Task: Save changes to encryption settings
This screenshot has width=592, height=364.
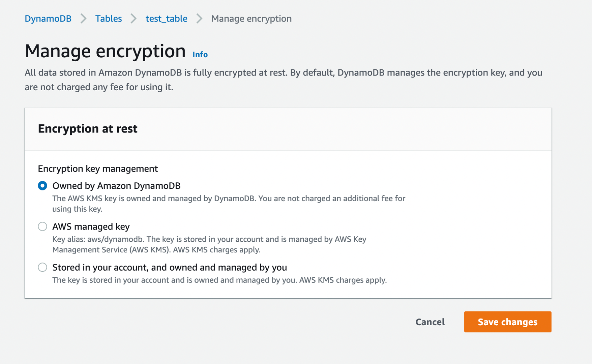Action: (508, 322)
